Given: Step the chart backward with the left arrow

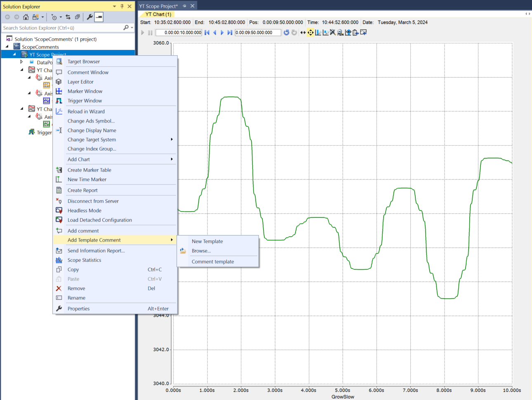Looking at the screenshot, I should pos(214,33).
